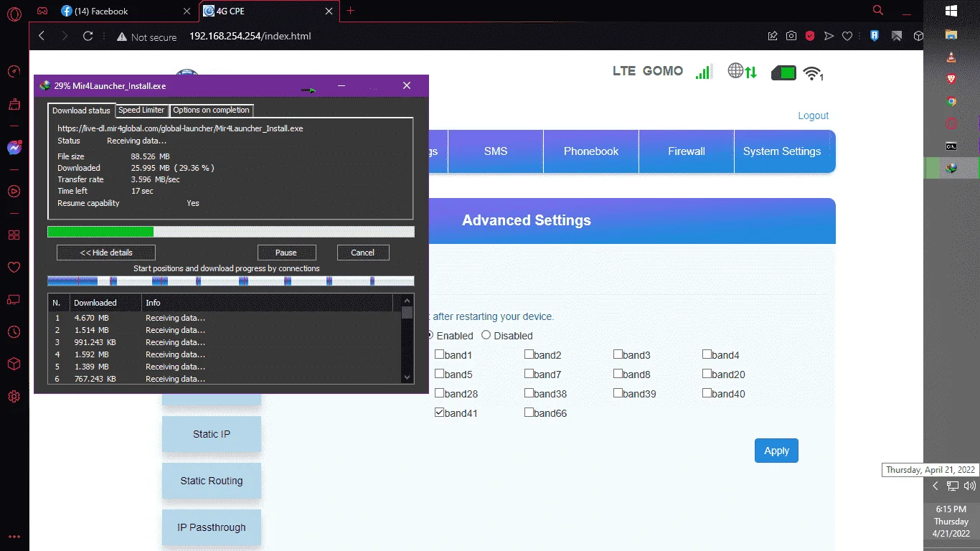Viewport: 980px width, 551px height.
Task: Switch to the Download status tab
Action: click(81, 110)
